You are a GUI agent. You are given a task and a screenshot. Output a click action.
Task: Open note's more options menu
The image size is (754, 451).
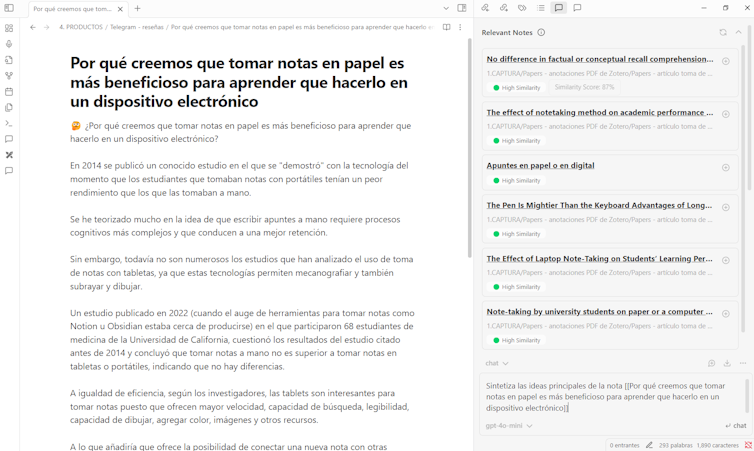pos(460,27)
